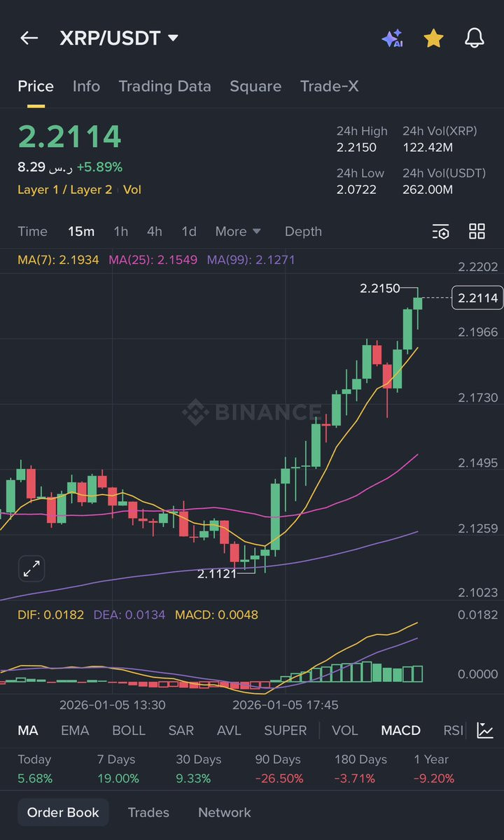
Task: Expand the More intervals dropdown
Action: (238, 232)
